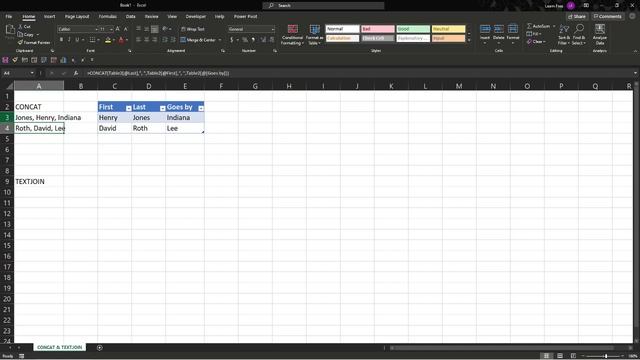
Task: Apply Comma Style
Action: (x=253, y=40)
